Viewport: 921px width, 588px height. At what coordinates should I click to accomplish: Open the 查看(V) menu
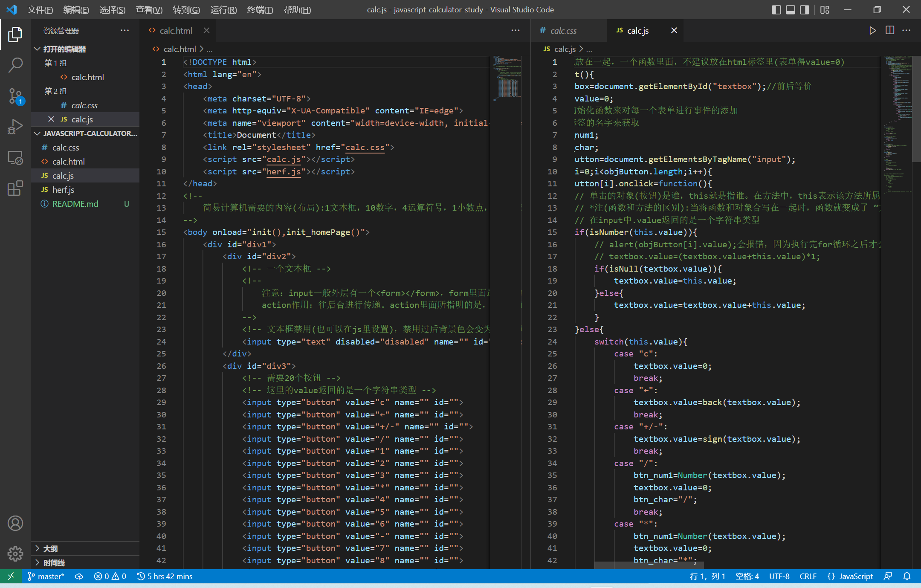click(149, 10)
